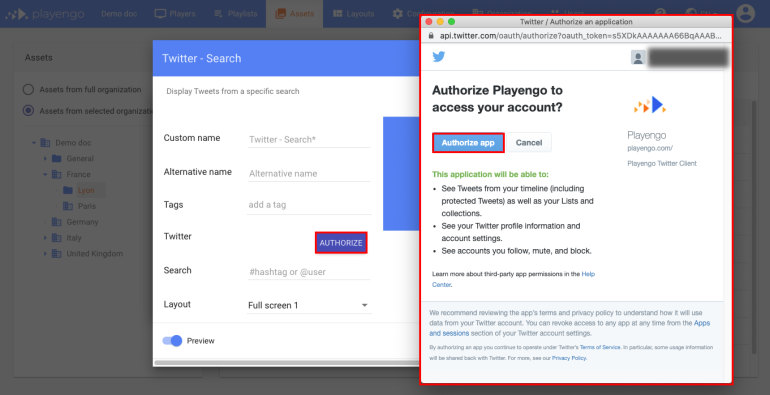Image resolution: width=770 pixels, height=395 pixels.
Task: Click the Playengo app logo in Twitter window
Action: point(650,105)
